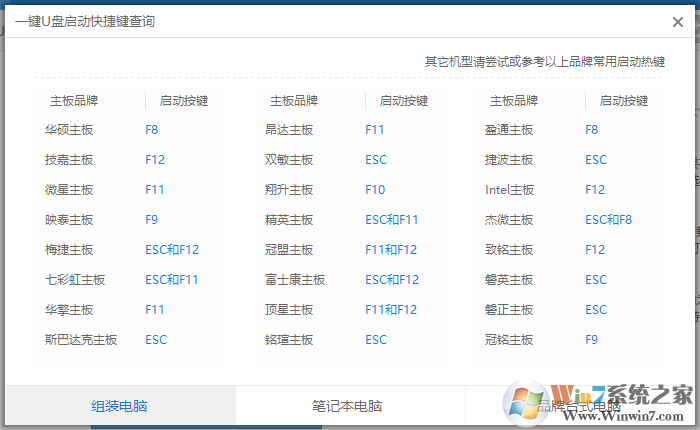The width and height of the screenshot is (700, 430).
Task: Click the F11 hotkey beside 昂达主板
Action: 375,130
